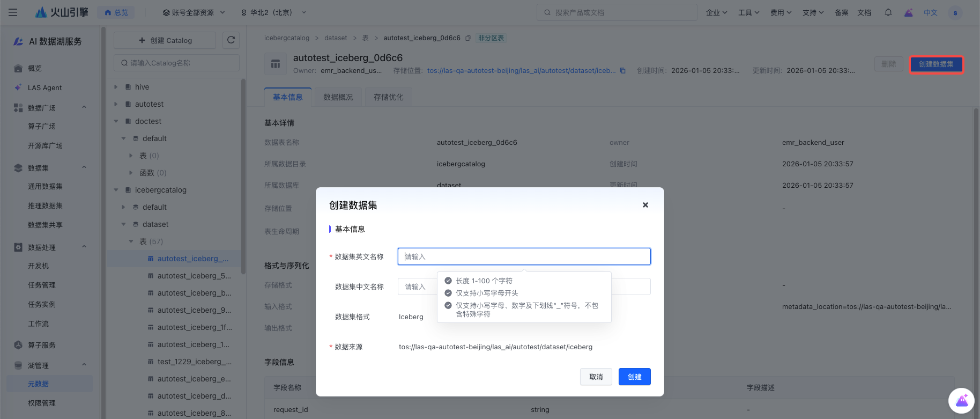The width and height of the screenshot is (980, 419).
Task: Collapse the 数据广场 sidebar section
Action: (84, 108)
